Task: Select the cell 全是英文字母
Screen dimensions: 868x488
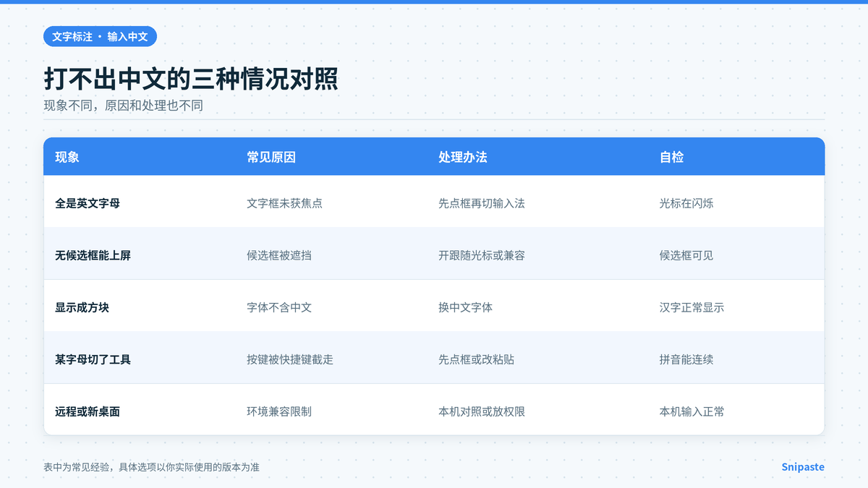Action: 88,203
